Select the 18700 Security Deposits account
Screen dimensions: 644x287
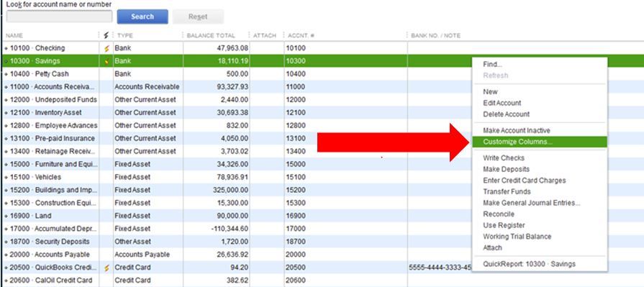pos(50,242)
